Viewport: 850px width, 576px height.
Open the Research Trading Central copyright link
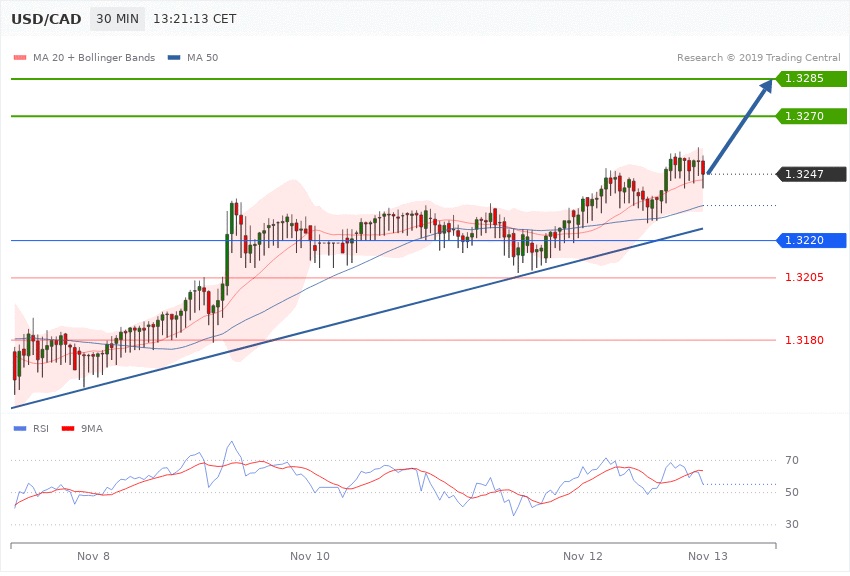[758, 58]
